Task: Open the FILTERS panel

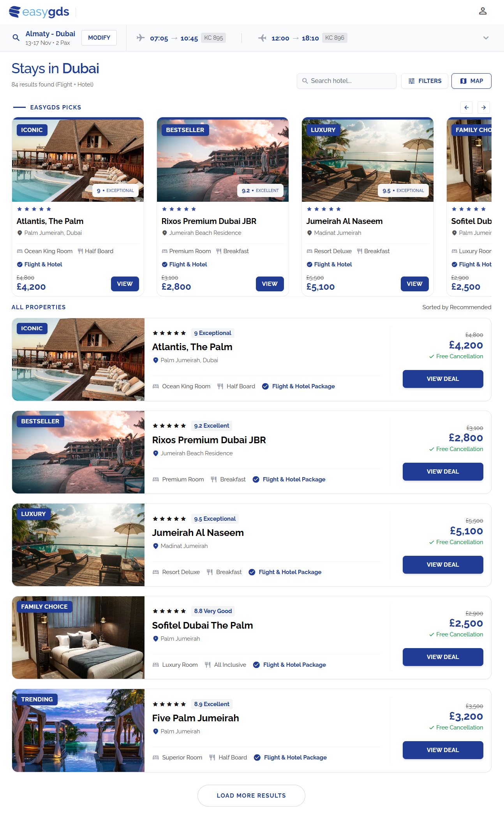Action: click(x=425, y=81)
